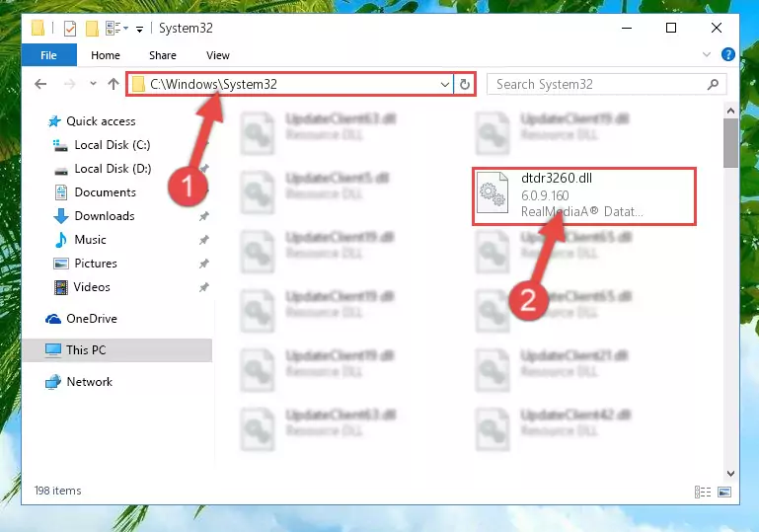Open Pictures folder in sidebar

point(96,264)
